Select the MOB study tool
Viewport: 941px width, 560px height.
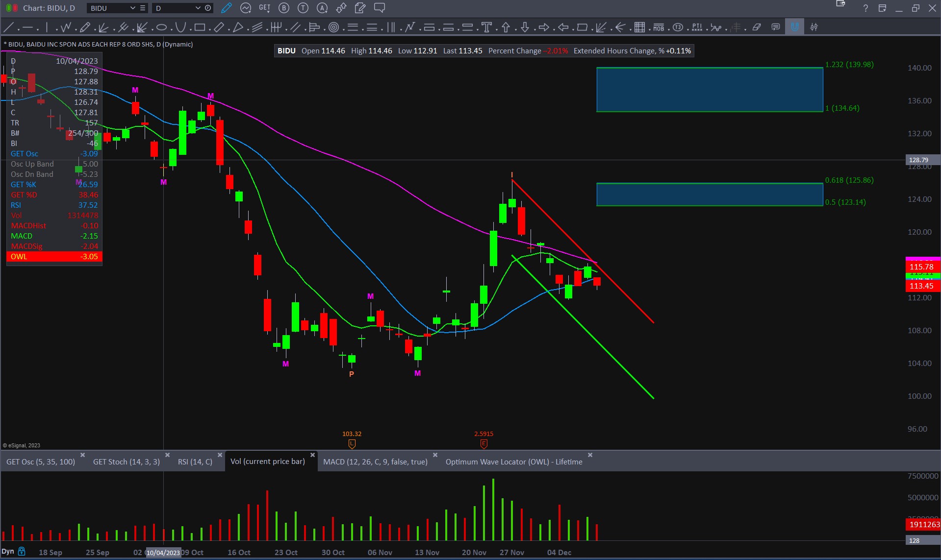[x=659, y=27]
